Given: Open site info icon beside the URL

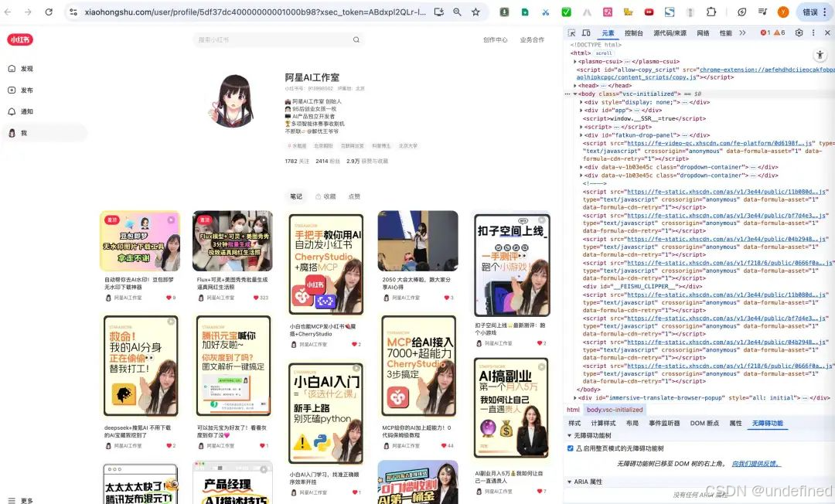Looking at the screenshot, I should pos(74,12).
